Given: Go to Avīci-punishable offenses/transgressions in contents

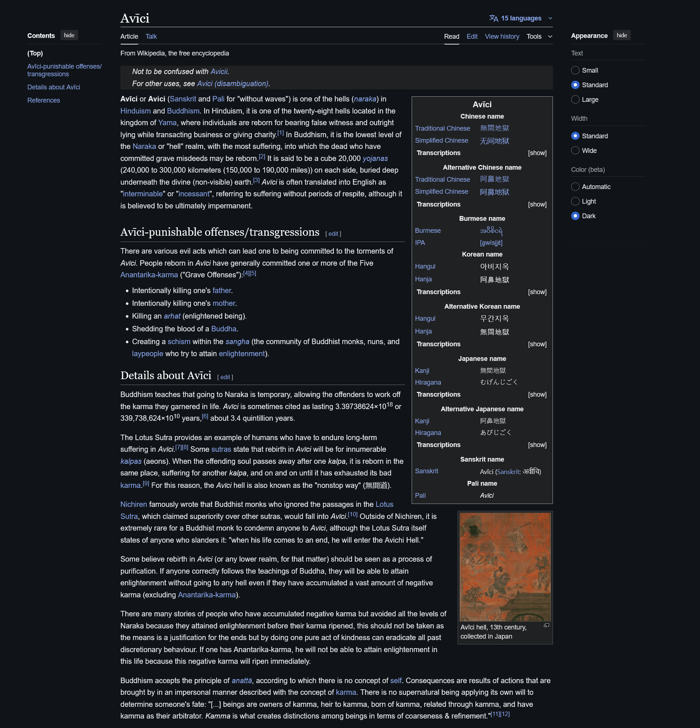Looking at the screenshot, I should tap(64, 70).
